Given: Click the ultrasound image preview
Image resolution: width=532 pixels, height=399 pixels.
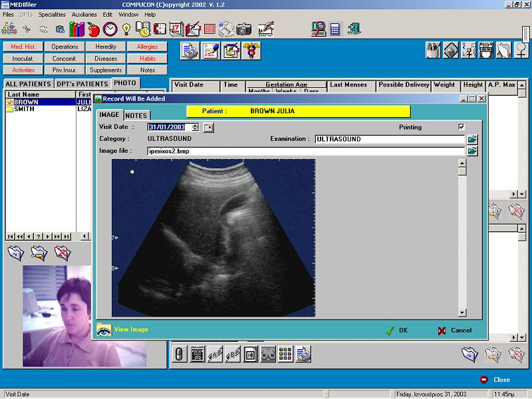Looking at the screenshot, I should click(213, 238).
